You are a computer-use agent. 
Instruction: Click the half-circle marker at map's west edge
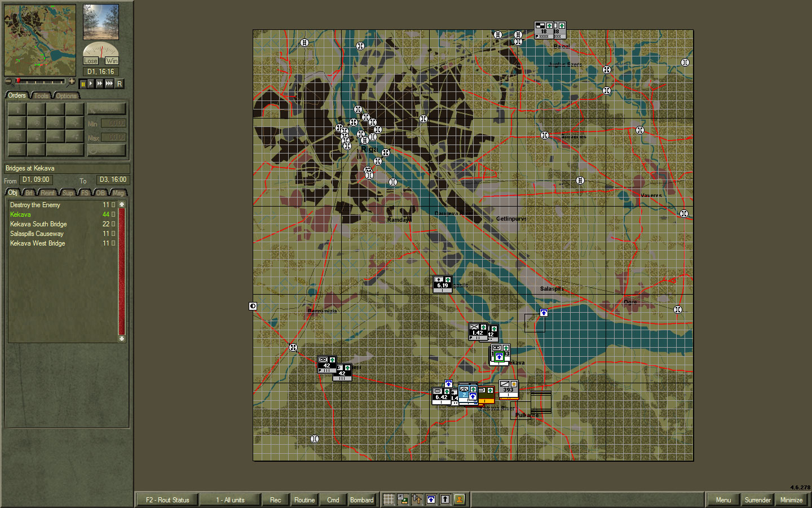point(253,306)
